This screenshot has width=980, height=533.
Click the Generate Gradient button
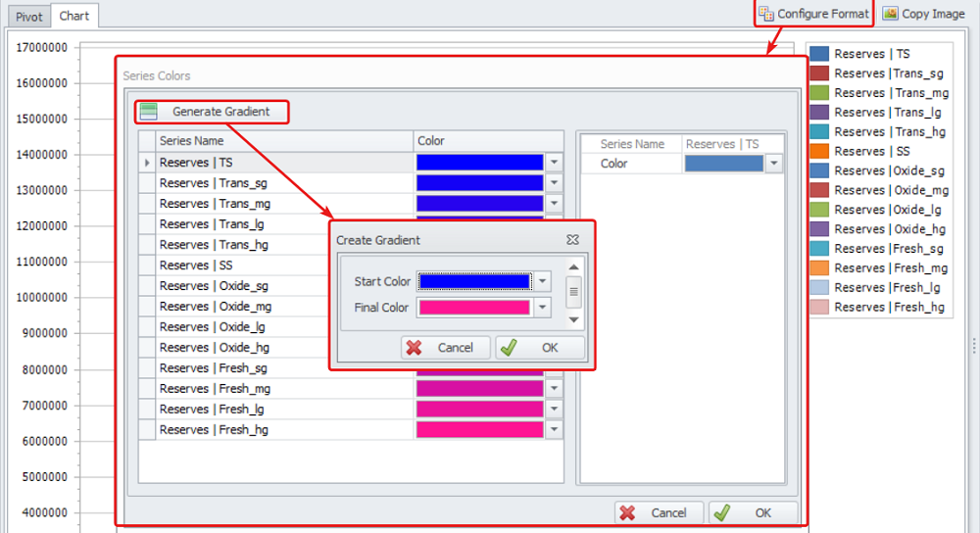(212, 112)
